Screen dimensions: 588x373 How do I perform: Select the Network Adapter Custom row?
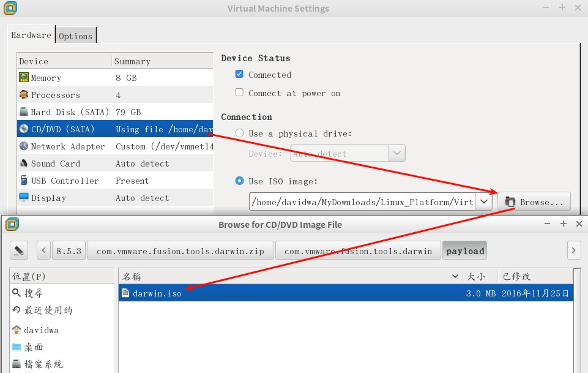pos(115,146)
